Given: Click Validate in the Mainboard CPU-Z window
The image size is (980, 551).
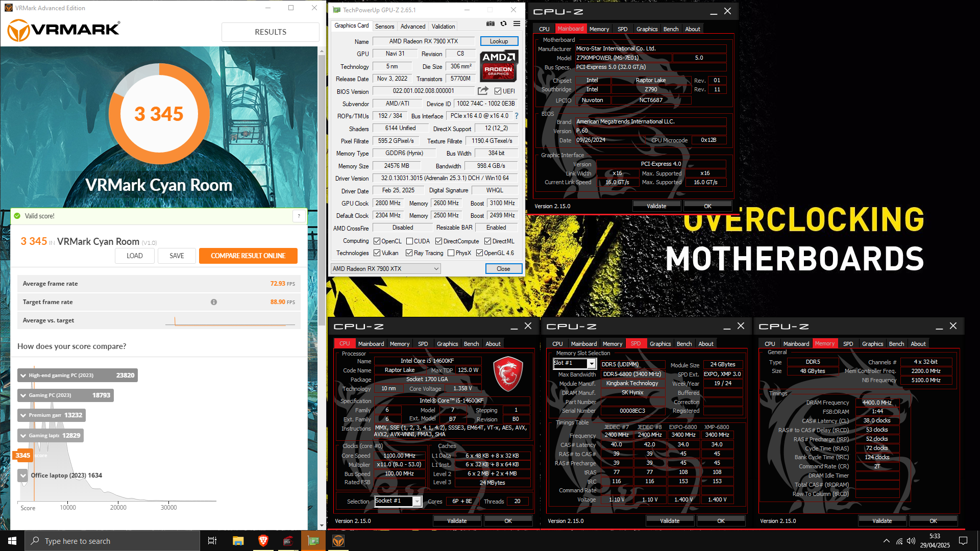Looking at the screenshot, I should 656,206.
